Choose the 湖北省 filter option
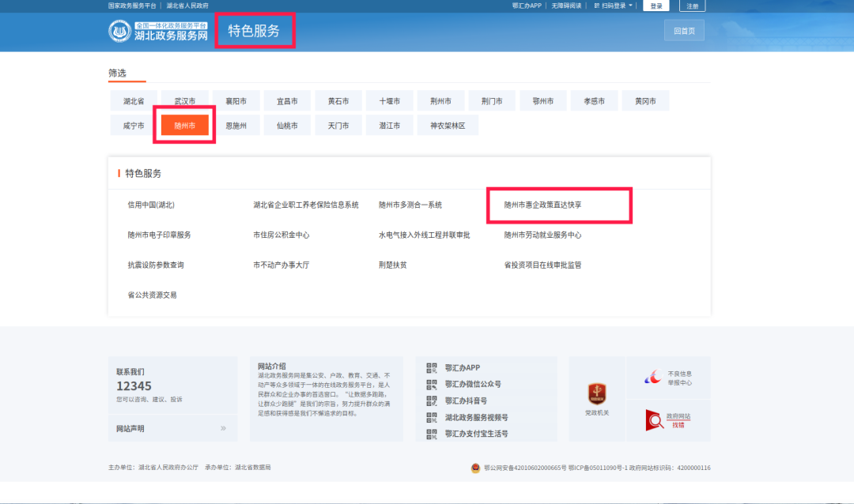 click(x=134, y=101)
